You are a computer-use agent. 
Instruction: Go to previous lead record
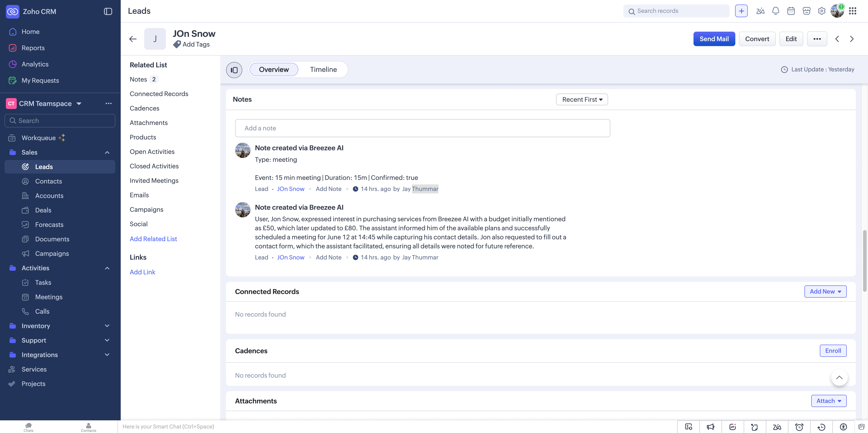tap(837, 39)
